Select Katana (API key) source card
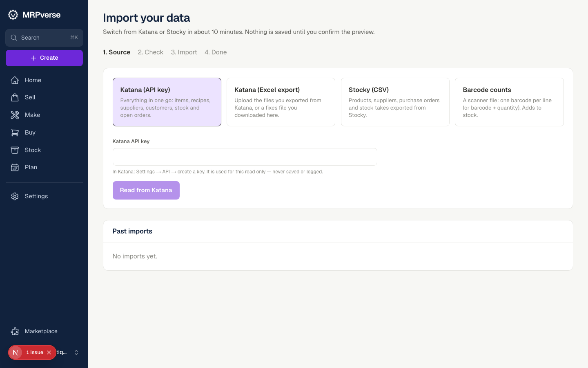This screenshot has height=368, width=588. pos(167,102)
